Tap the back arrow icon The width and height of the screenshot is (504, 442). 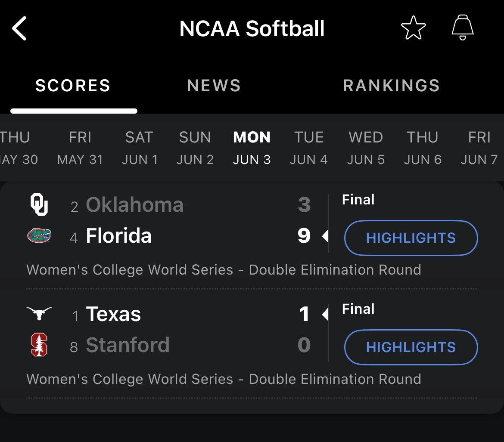coord(19,28)
